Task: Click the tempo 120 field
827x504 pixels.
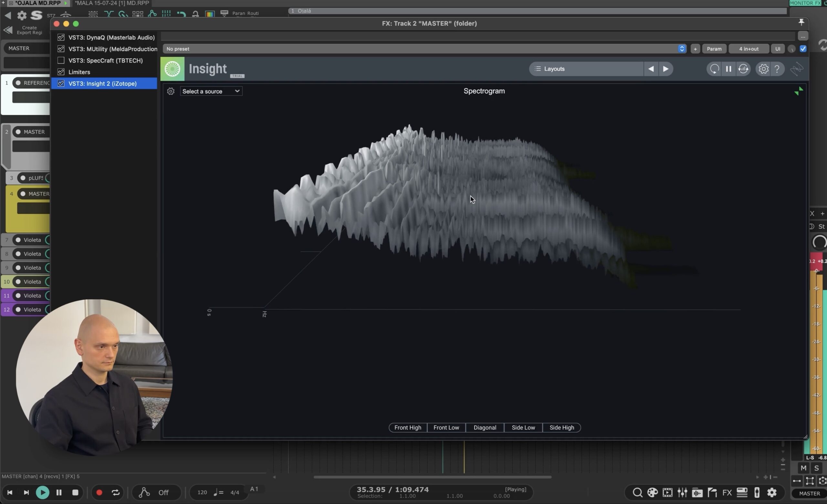Action: [202, 492]
